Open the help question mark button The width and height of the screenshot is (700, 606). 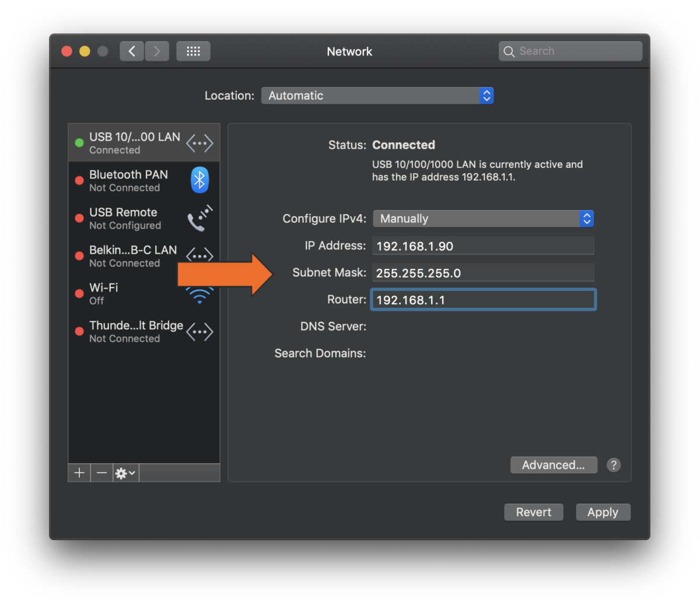click(x=613, y=465)
